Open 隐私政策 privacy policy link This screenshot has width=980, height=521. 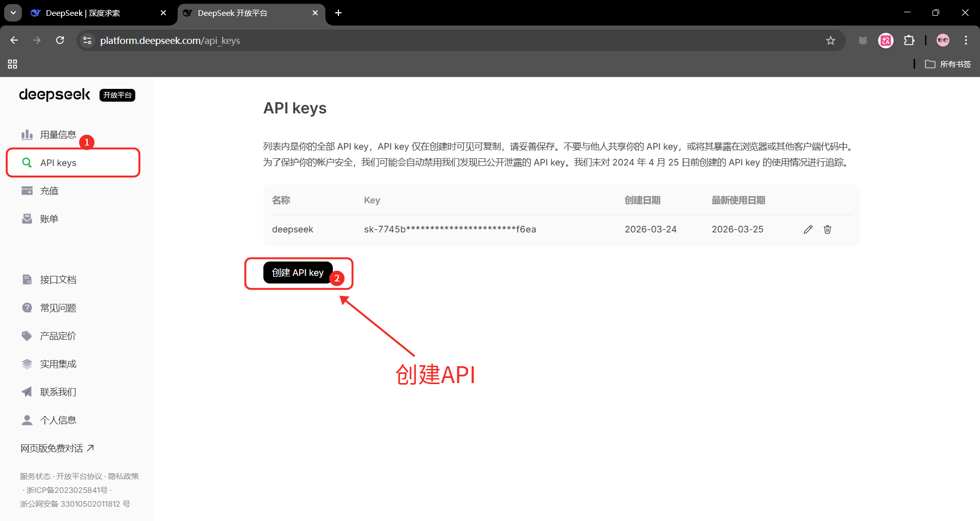click(x=124, y=477)
